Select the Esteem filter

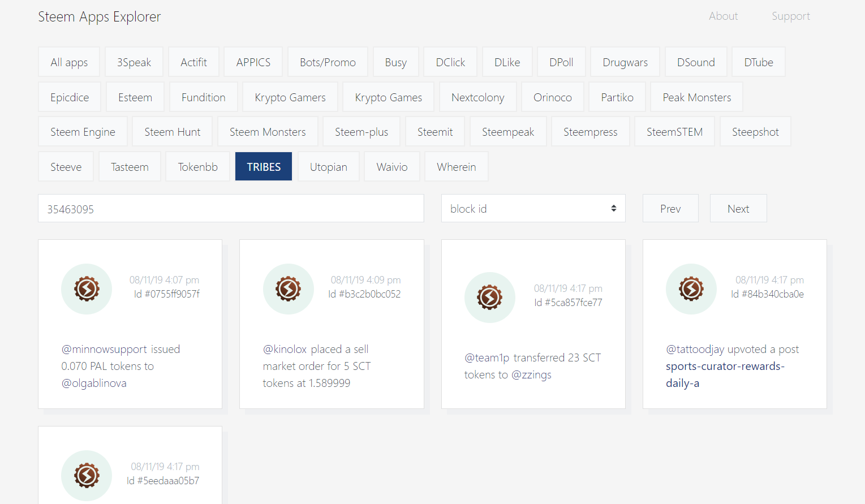[x=135, y=97]
